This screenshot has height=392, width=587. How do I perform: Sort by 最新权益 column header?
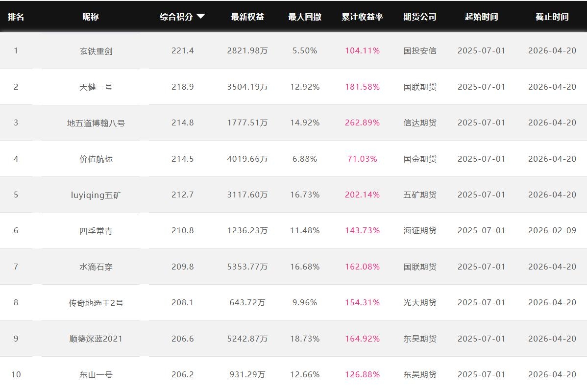click(247, 17)
